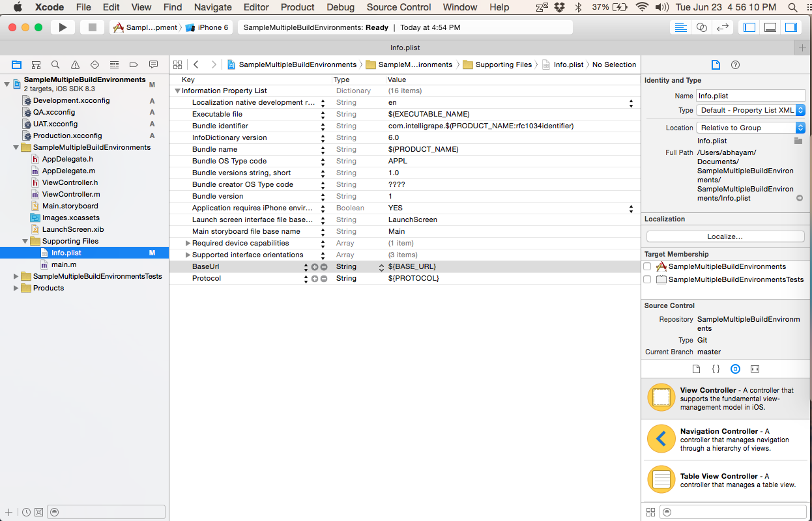Image resolution: width=812 pixels, height=521 pixels.
Task: Show the version editor
Action: click(722, 27)
